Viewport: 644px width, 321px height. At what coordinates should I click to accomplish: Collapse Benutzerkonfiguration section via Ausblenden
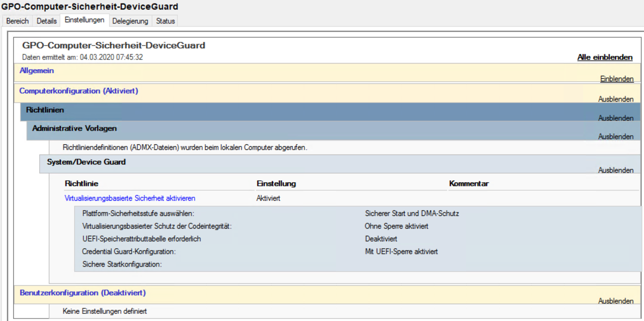pos(616,301)
